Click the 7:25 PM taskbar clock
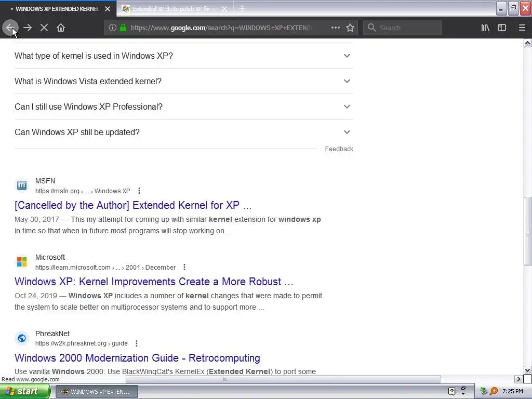This screenshot has height=399, width=532. pyautogui.click(x=513, y=392)
